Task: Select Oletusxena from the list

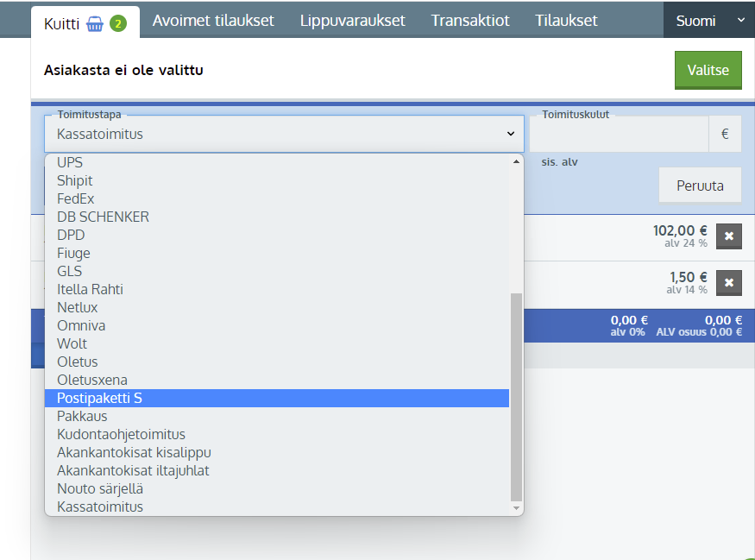Action: [277, 380]
